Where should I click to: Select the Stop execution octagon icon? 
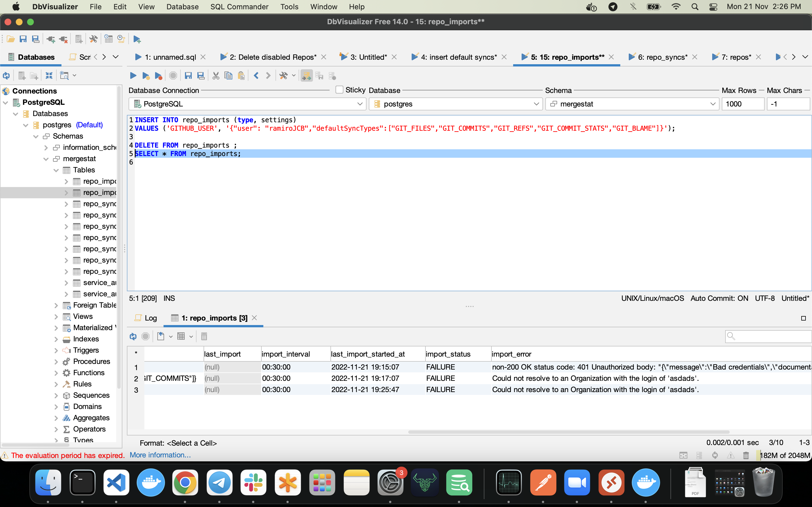(x=173, y=75)
